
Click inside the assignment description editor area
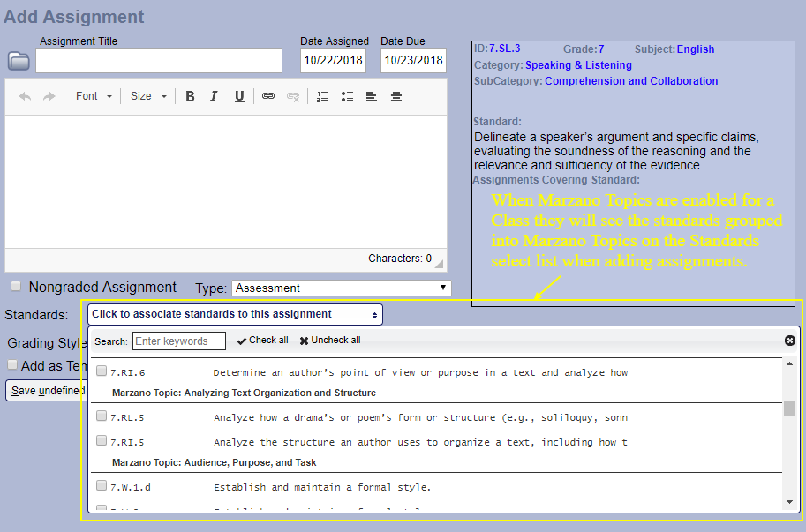[226, 182]
